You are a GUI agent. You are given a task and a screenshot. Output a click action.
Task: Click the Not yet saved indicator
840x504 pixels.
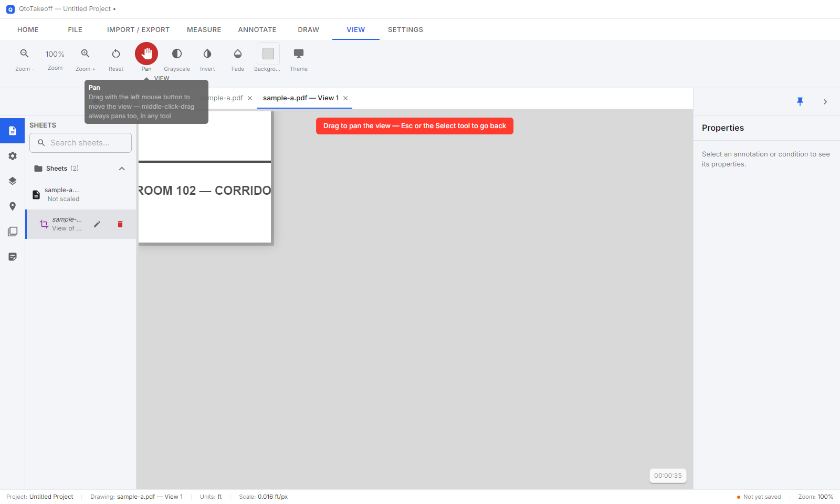(x=759, y=497)
